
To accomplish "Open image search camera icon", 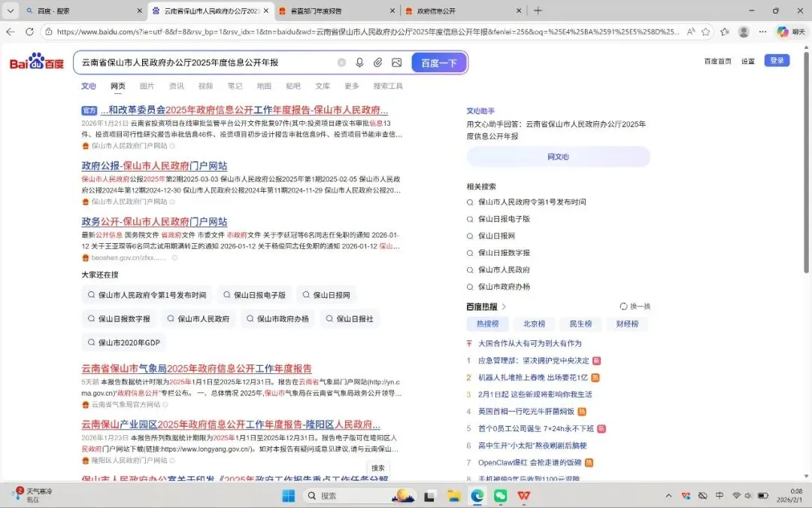I will coord(397,62).
